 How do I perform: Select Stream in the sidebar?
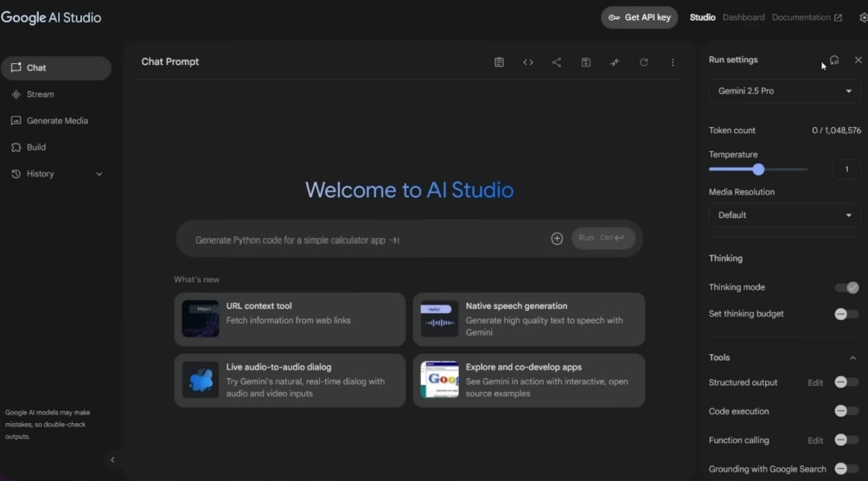click(x=56, y=94)
